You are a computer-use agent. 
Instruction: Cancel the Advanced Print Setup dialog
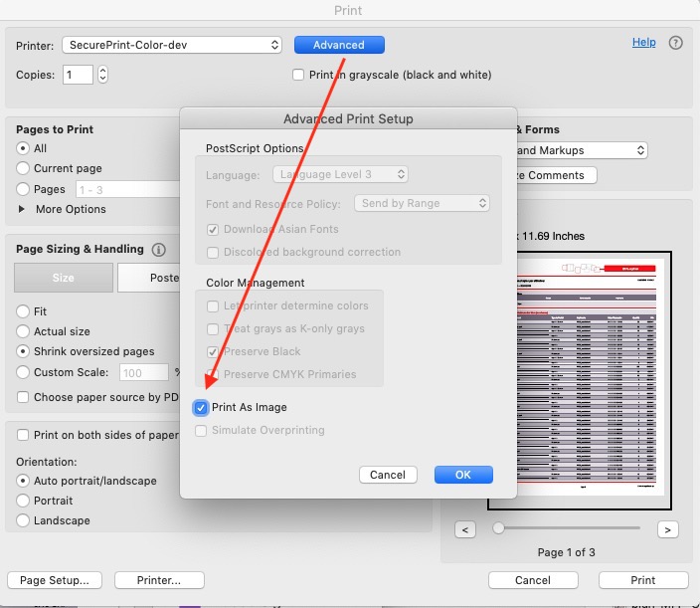387,475
